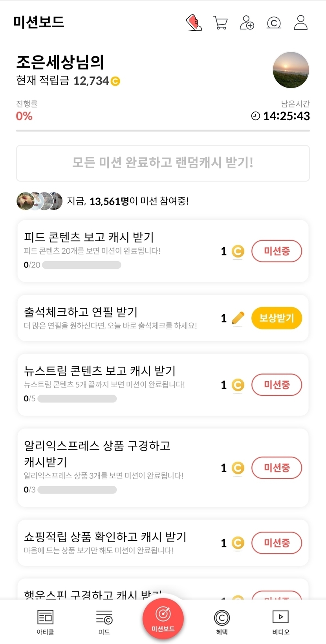Switch to the 아티클 tab
This screenshot has height=644, width=326.
point(45,622)
